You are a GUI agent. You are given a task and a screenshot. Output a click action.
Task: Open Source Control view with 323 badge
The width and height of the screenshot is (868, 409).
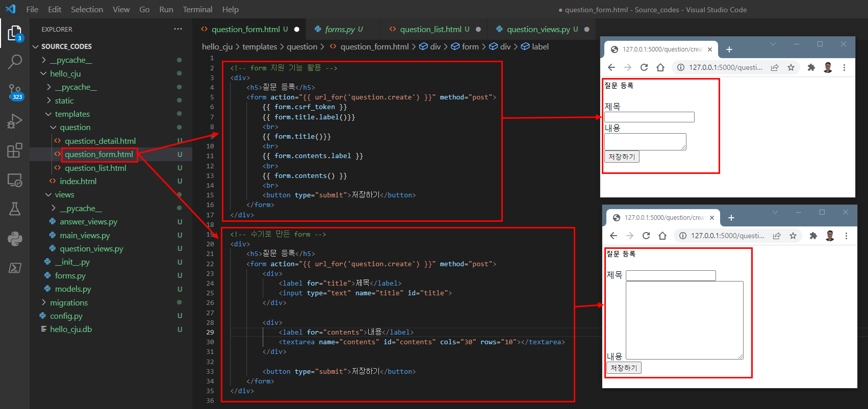click(15, 92)
